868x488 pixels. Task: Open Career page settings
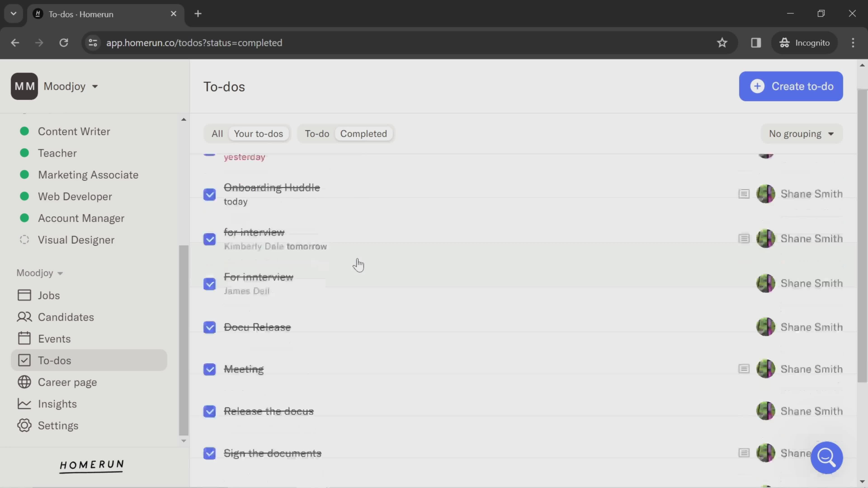coord(67,382)
